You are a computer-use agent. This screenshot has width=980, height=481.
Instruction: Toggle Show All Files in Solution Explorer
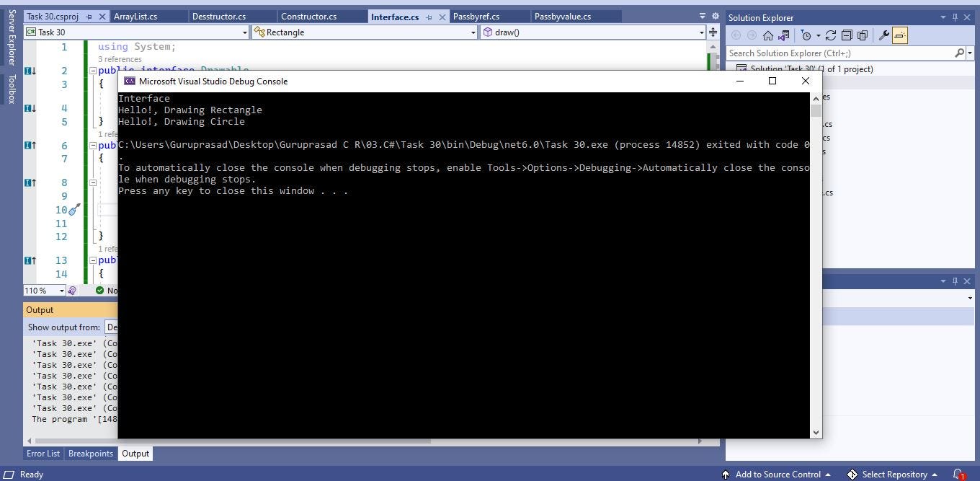[x=863, y=35]
